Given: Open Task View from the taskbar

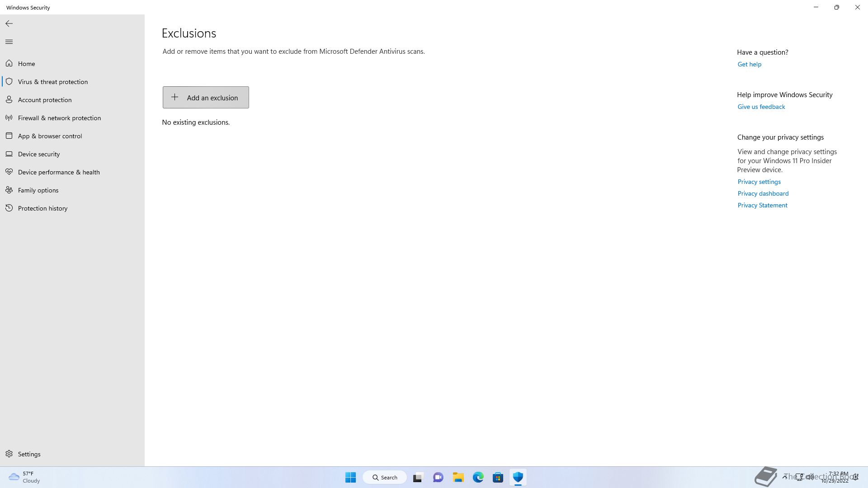Looking at the screenshot, I should click(418, 477).
